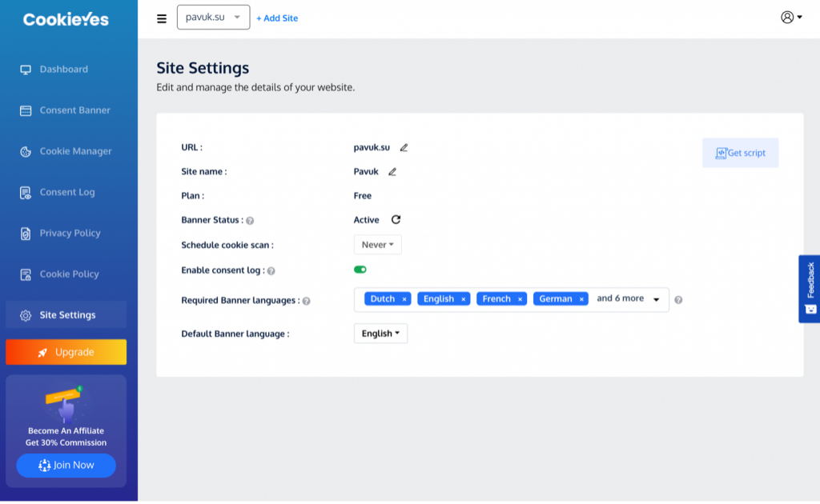Remove English language tag
This screenshot has width=820, height=504.
(x=464, y=299)
